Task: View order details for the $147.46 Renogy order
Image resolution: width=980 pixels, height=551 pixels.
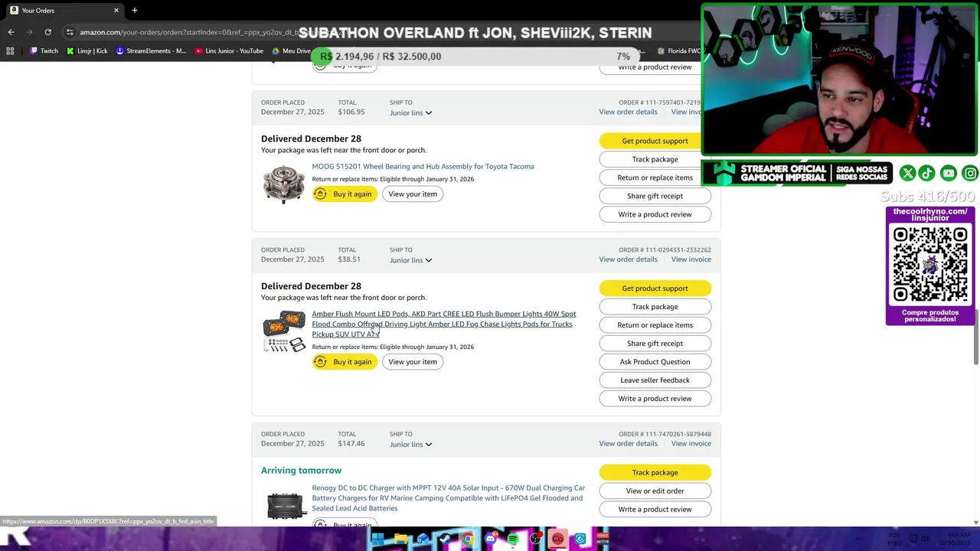Action: (x=628, y=444)
